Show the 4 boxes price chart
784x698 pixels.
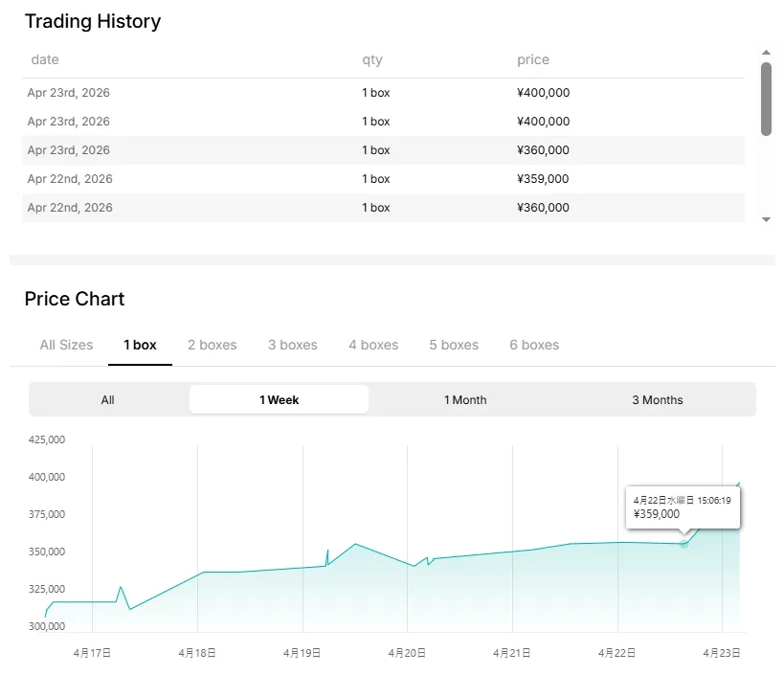(373, 345)
